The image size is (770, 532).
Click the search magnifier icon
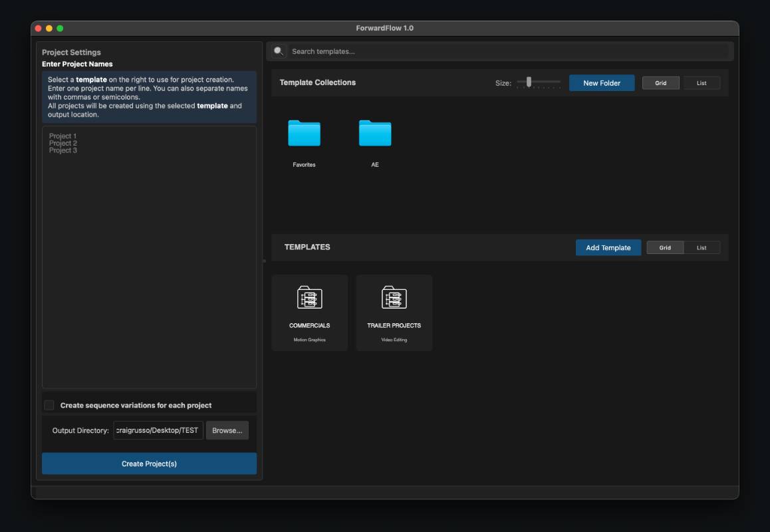[279, 51]
